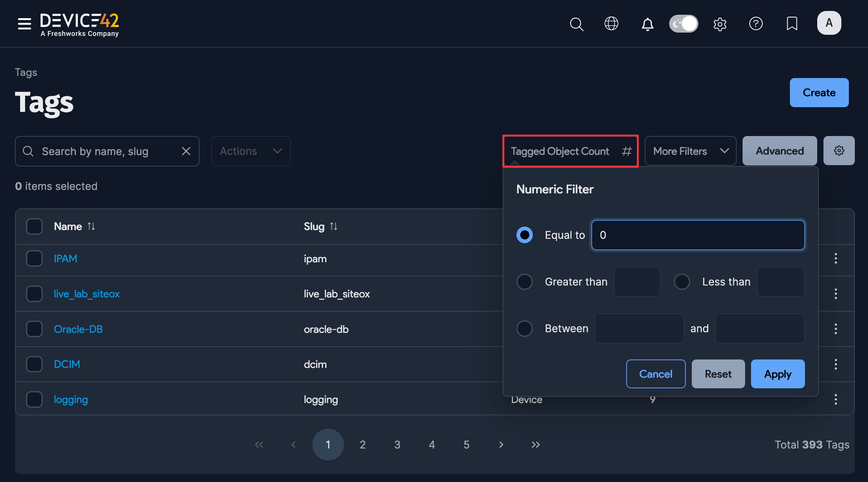
Task: Open the Actions dropdown
Action: click(x=251, y=151)
